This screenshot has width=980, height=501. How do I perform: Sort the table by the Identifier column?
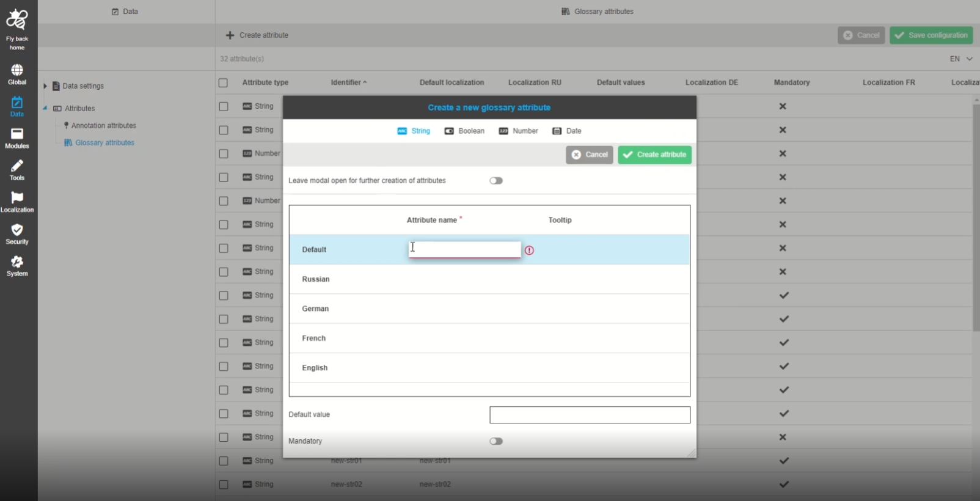[349, 82]
